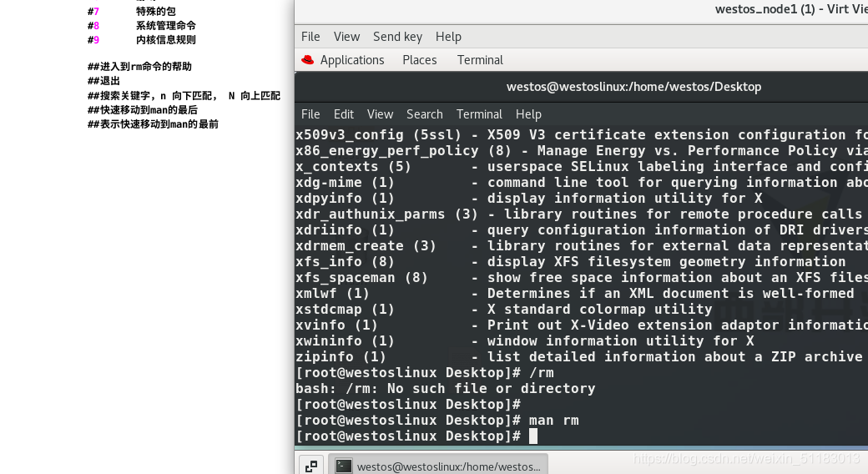Open the Virt Viewer View menu

click(x=346, y=37)
